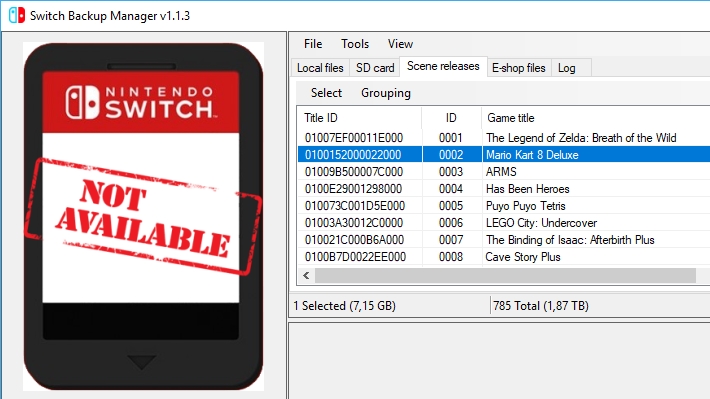Click the 1 Selected (7,15 GB) status
Image resolution: width=710 pixels, height=399 pixels.
344,306
